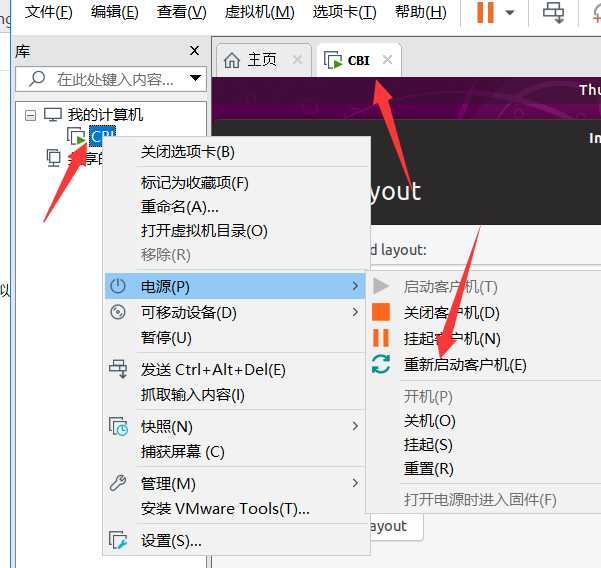The image size is (601, 568).
Task: Close the 主页 tab
Action: [x=297, y=59]
